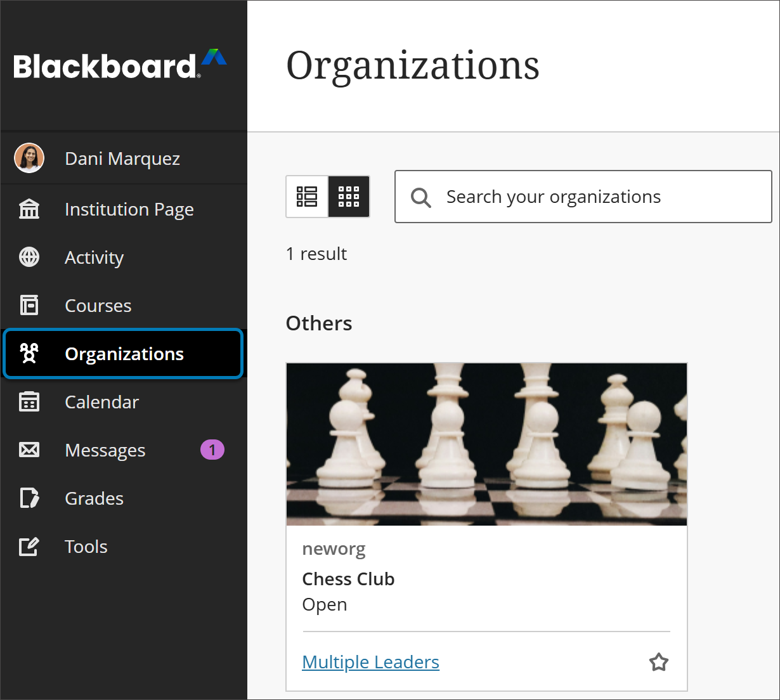
Task: Favorite Chess Club using the star
Action: tap(658, 662)
